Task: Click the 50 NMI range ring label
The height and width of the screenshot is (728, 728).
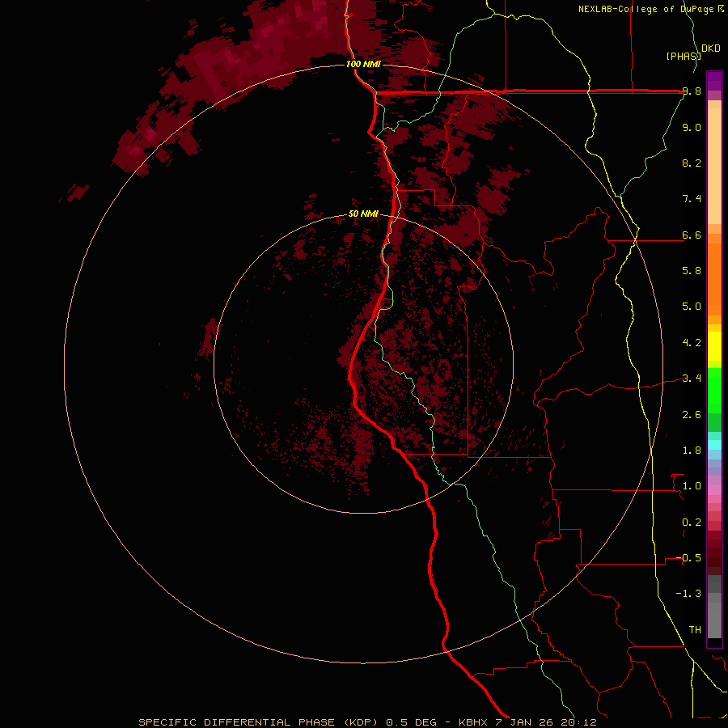Action: point(363,214)
